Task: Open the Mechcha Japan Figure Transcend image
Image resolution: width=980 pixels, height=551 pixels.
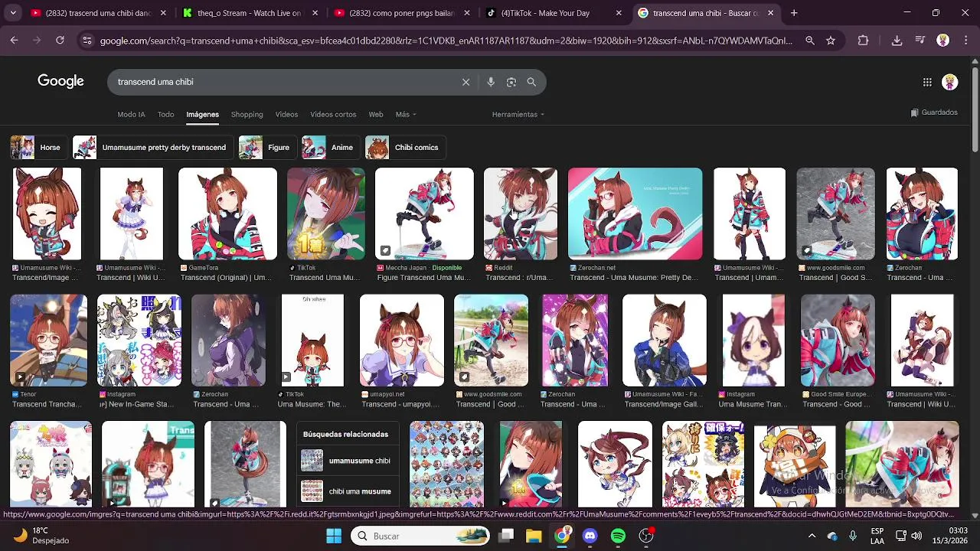Action: tap(424, 214)
